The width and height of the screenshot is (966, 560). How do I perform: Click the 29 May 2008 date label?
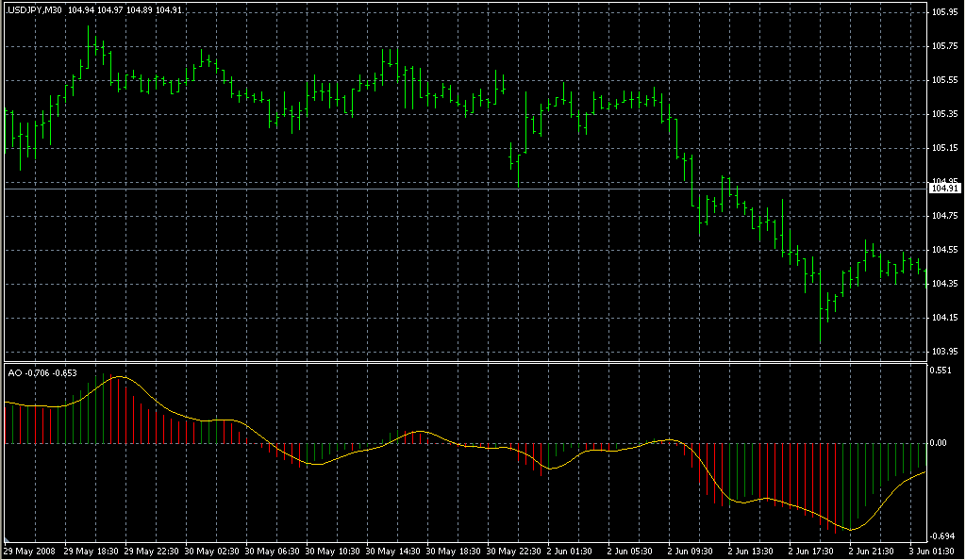click(28, 551)
